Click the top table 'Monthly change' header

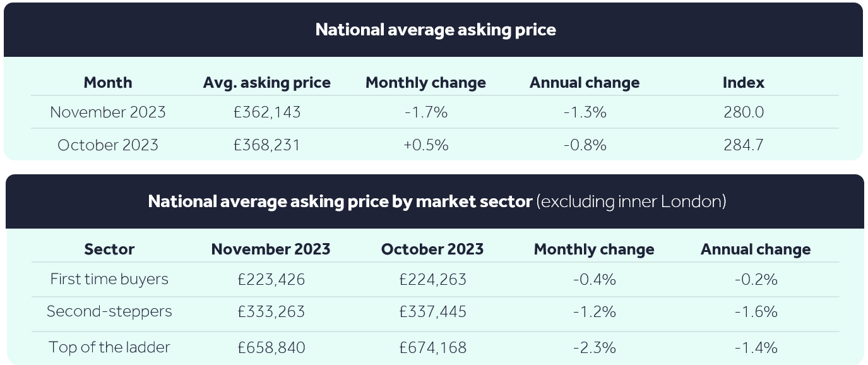coord(425,83)
